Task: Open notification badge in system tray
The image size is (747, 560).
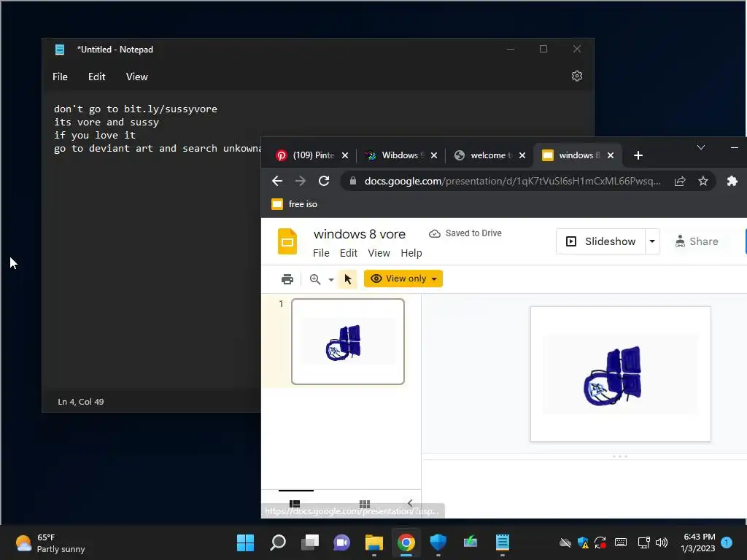Action: 727,542
